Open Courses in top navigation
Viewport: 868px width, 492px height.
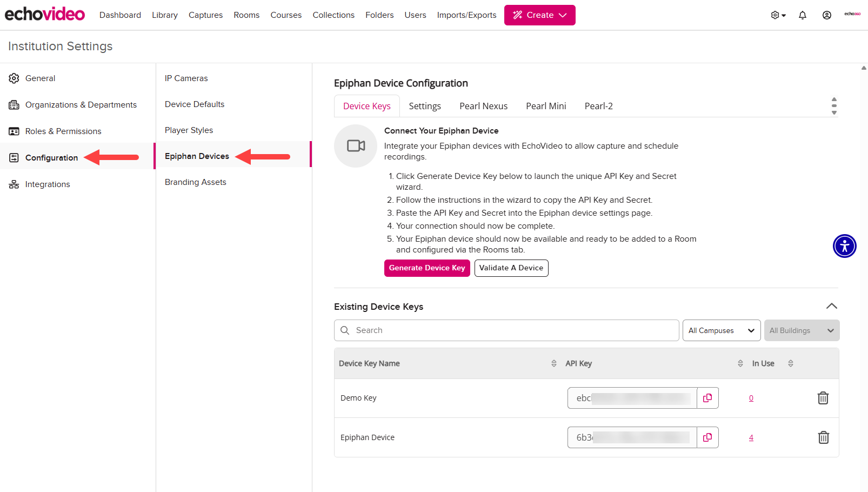286,15
